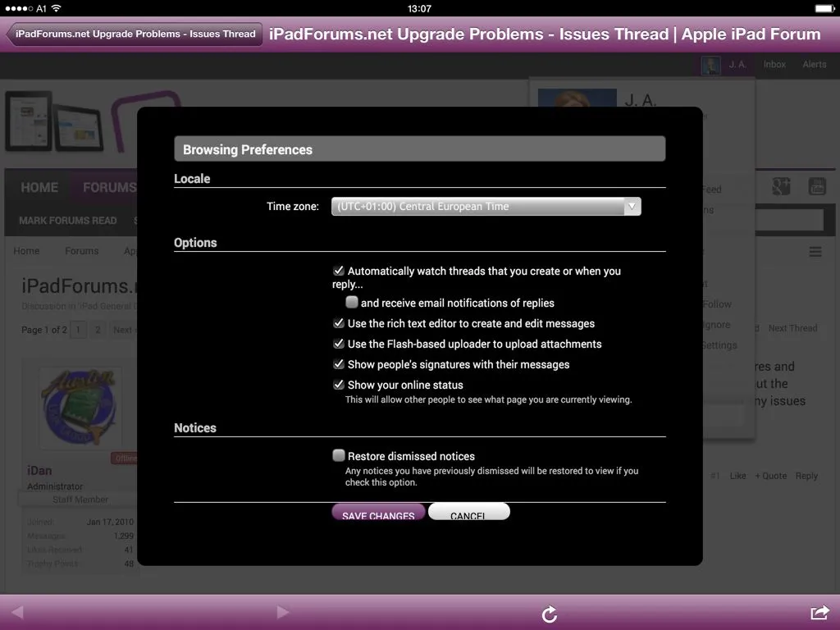Uncheck automatically watch threads option
The image size is (840, 630).
pyautogui.click(x=339, y=271)
